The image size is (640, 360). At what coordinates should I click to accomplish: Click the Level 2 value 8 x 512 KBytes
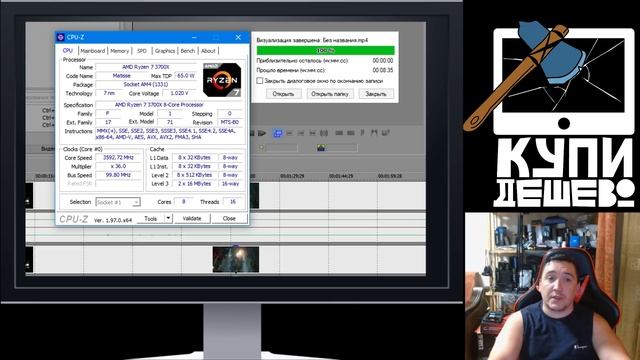[194, 175]
